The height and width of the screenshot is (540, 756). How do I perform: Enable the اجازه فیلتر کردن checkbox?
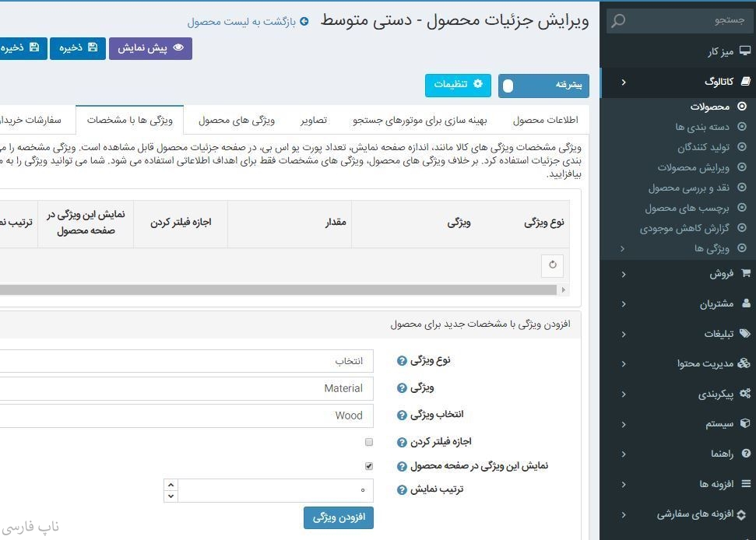tap(369, 442)
